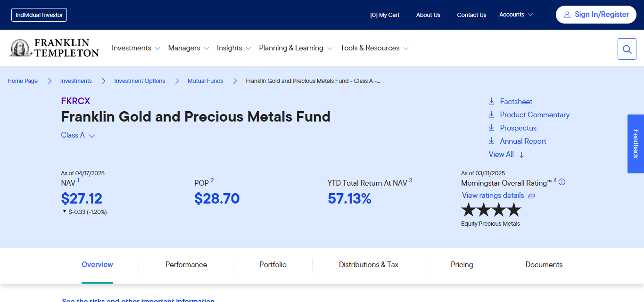644x302 pixels.
Task: Click the View All documents link
Action: click(501, 155)
